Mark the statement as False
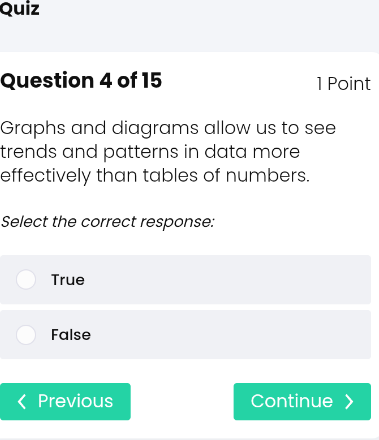The image size is (379, 440). (26, 335)
